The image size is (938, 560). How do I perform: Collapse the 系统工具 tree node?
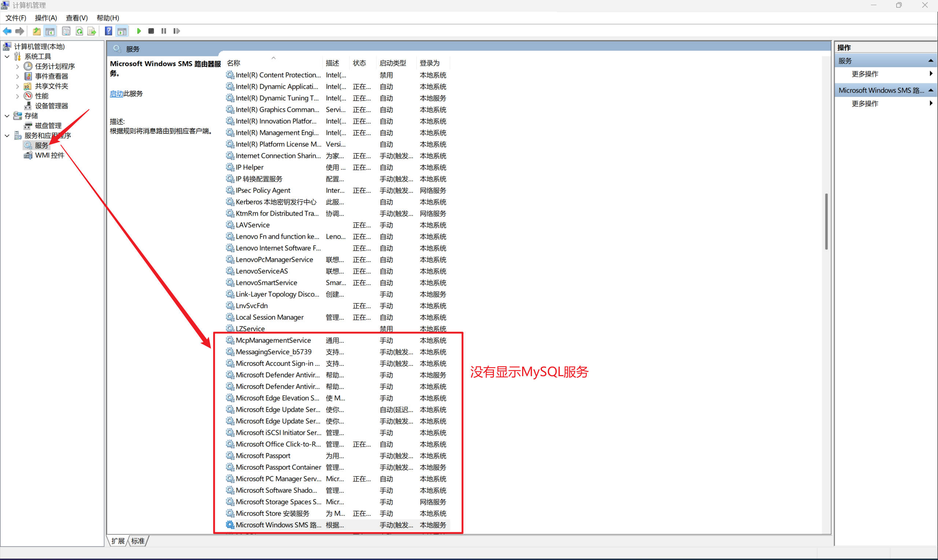tap(7, 57)
